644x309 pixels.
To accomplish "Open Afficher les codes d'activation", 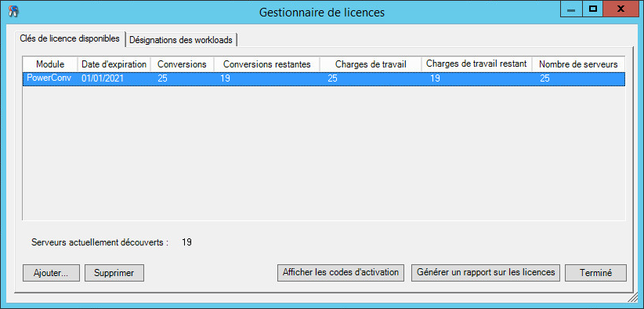I will coord(341,272).
